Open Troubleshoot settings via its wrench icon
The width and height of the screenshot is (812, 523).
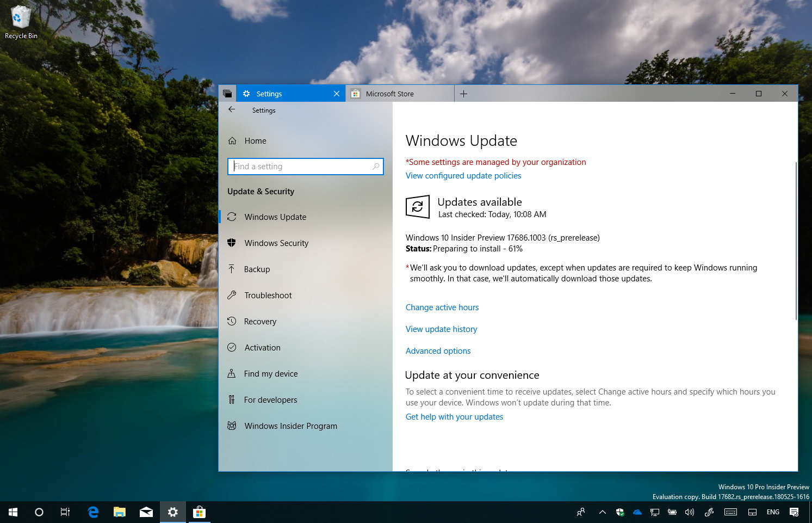[232, 295]
